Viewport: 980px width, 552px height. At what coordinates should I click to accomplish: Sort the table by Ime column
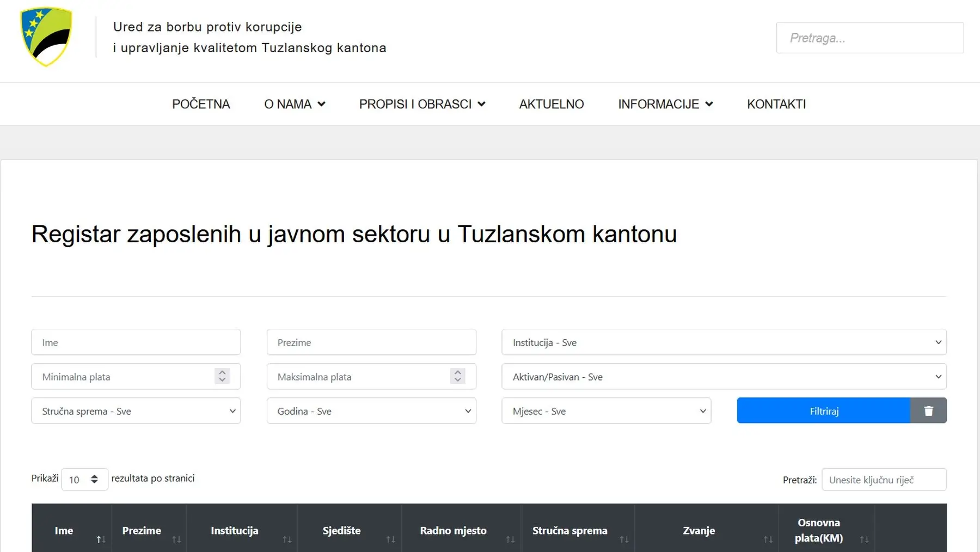tap(100, 539)
